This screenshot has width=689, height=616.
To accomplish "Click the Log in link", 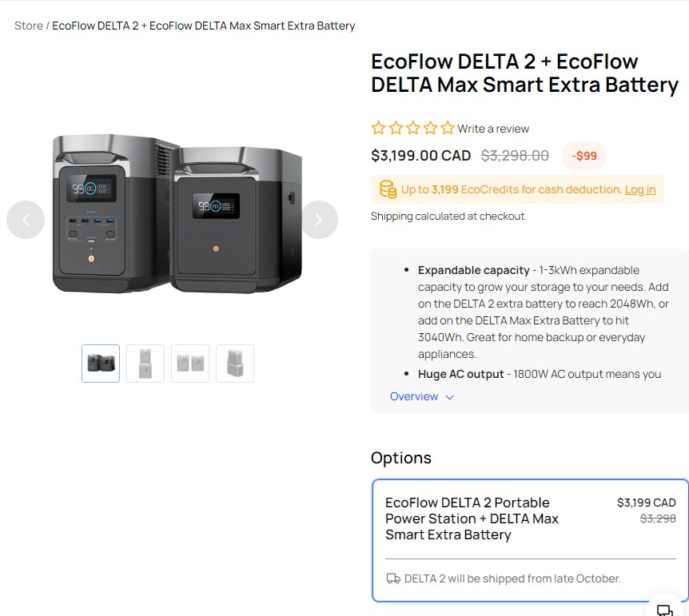I will click(x=640, y=189).
